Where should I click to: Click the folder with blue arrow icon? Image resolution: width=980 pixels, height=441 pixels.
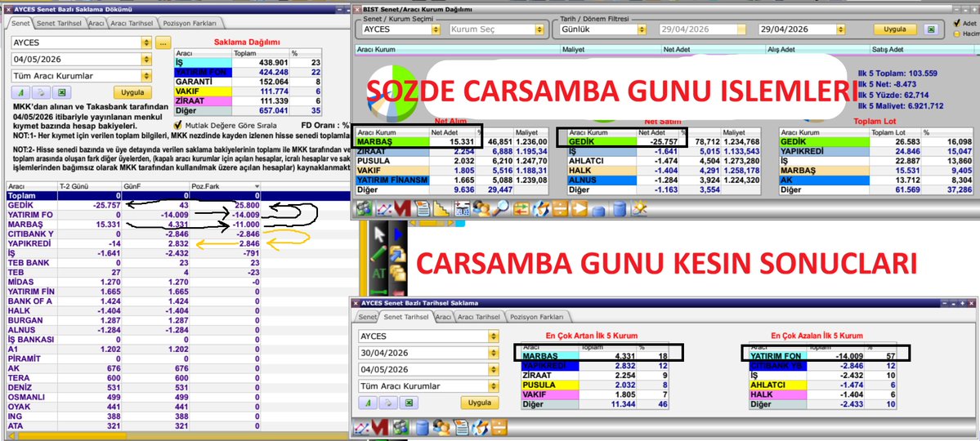[397, 254]
